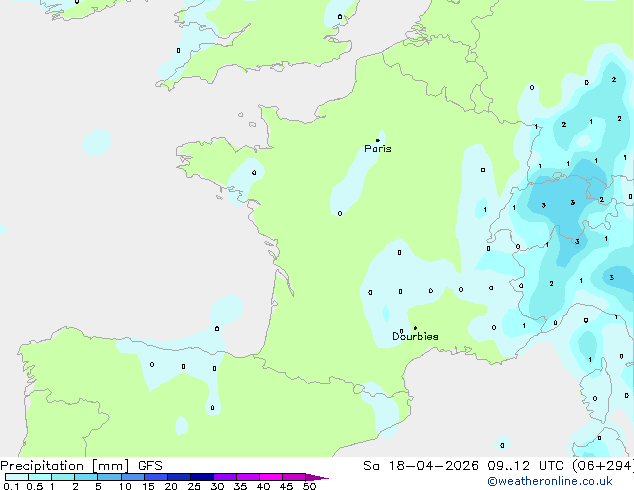This screenshot has width=634, height=490.
Task: Click the legend value label '0.5'
Action: pos(35,486)
